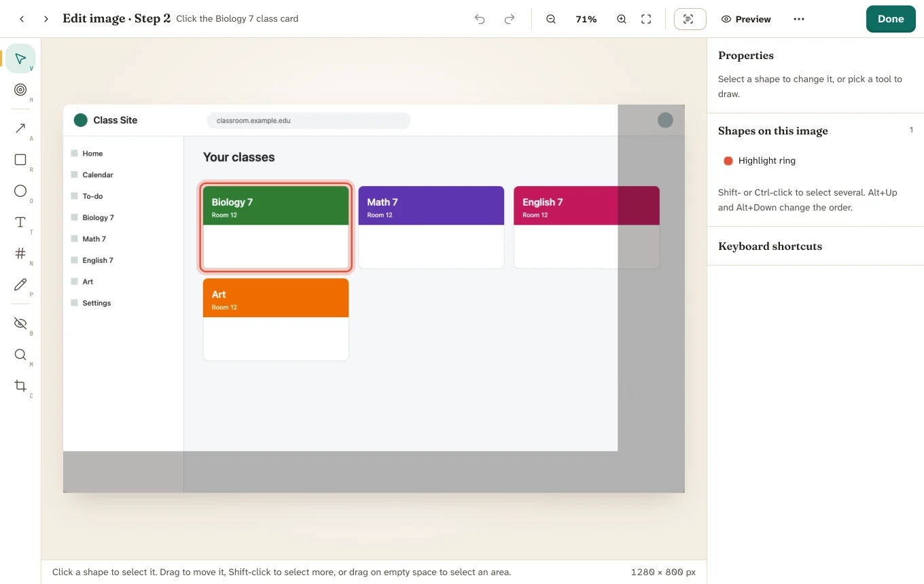Select the pointer selection tool
Screen dimensions: 924x584
tap(20, 58)
